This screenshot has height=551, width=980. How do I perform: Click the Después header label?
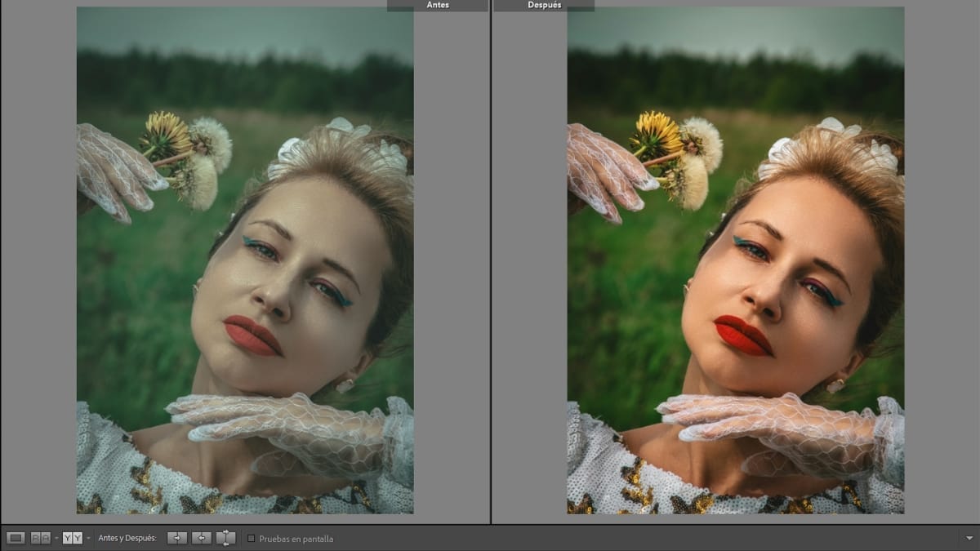(x=544, y=5)
